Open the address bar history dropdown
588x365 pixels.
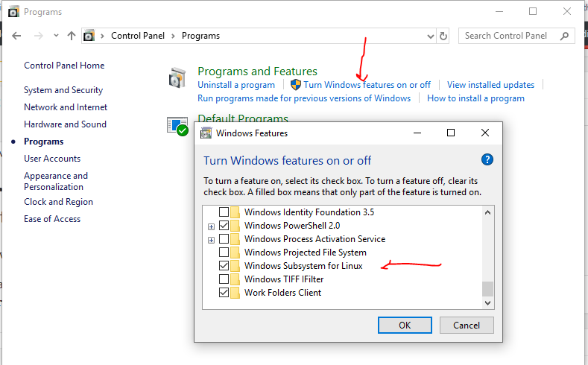click(430, 36)
